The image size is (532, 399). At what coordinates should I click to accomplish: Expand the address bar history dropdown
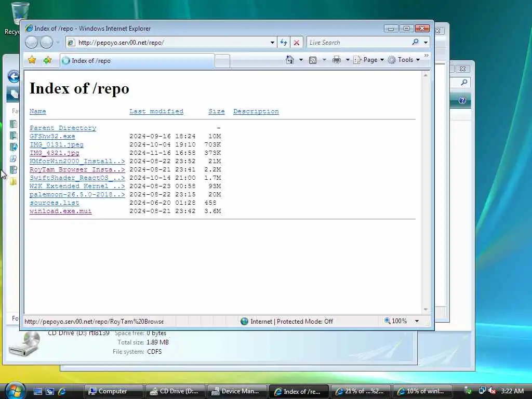(272, 43)
